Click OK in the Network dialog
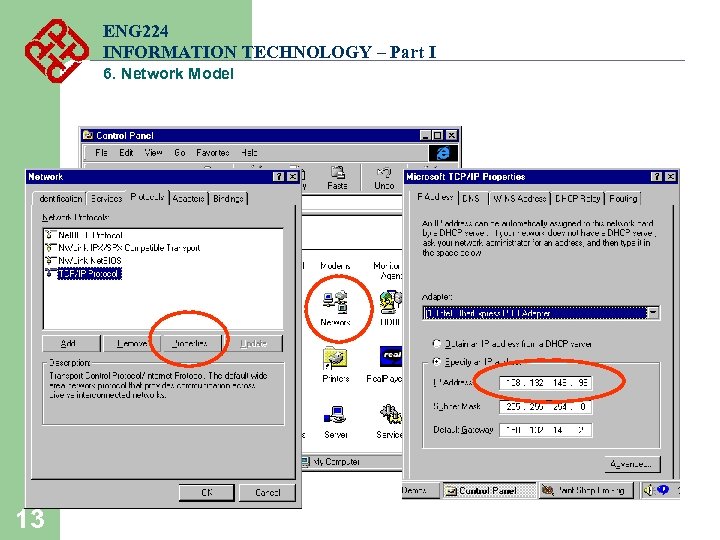This screenshot has height=540, width=720. (207, 492)
